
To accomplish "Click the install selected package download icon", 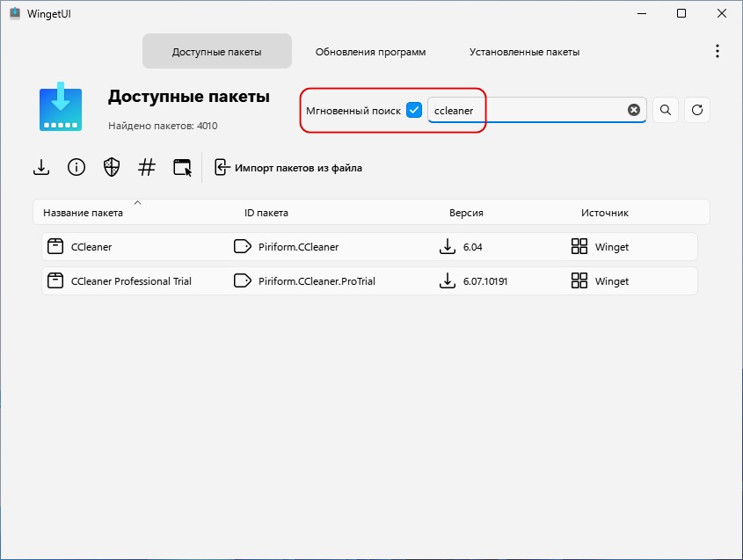I will tap(41, 167).
